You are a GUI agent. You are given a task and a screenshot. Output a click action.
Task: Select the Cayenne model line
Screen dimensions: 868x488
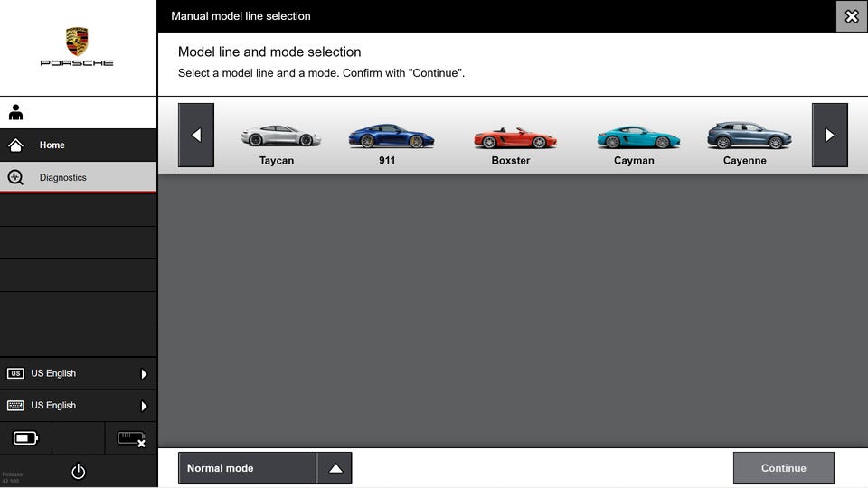click(749, 143)
